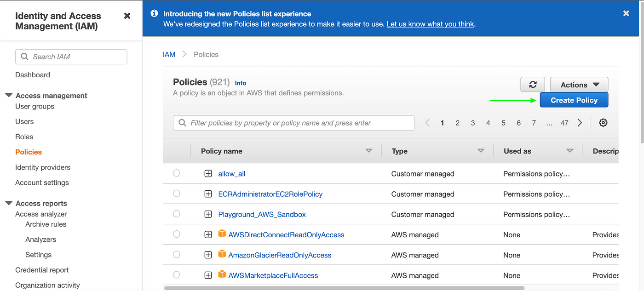
Task: Select the AWSMarketplaceFullAccess radio button
Action: pyautogui.click(x=177, y=275)
